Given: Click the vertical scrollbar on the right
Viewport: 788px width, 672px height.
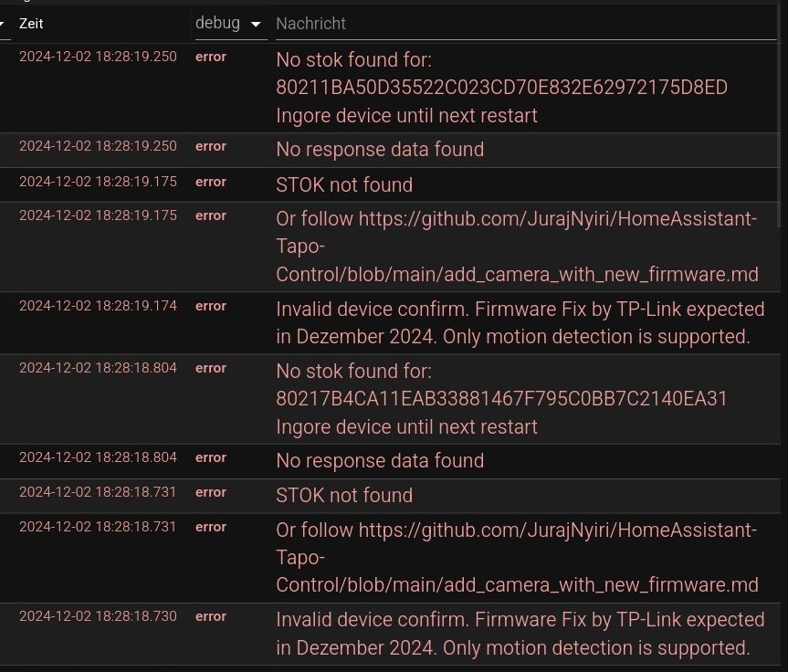Looking at the screenshot, I should click(x=779, y=116).
